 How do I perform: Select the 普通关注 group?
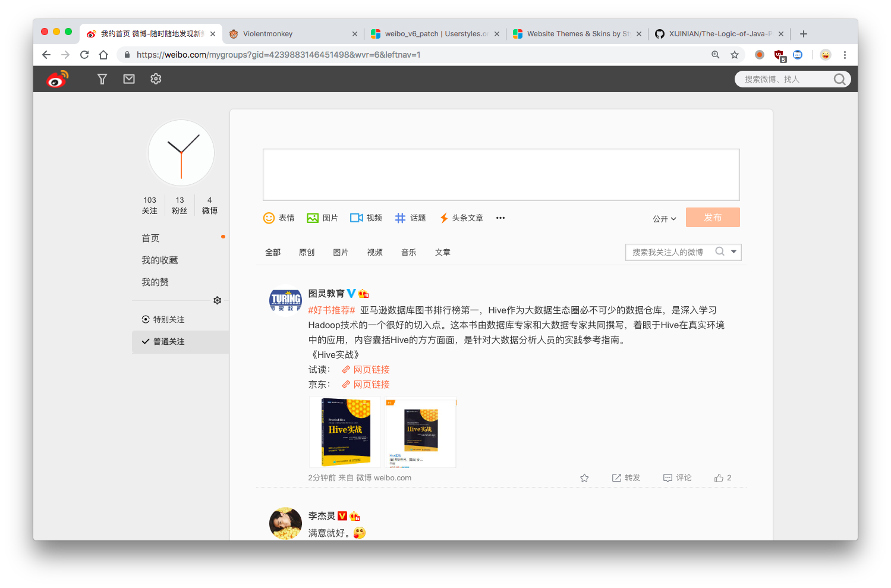[180, 342]
